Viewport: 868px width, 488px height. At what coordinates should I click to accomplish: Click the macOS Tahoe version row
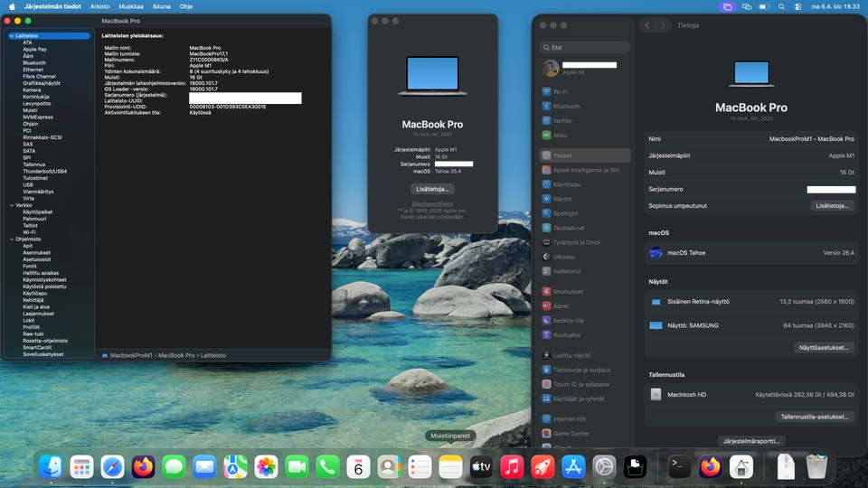[751, 252]
